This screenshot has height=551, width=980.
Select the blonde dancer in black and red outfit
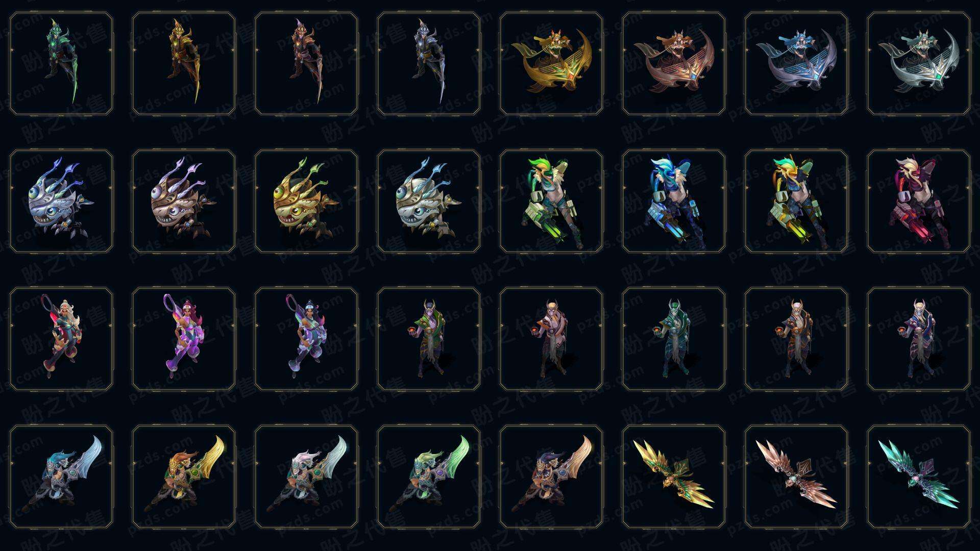point(61,339)
